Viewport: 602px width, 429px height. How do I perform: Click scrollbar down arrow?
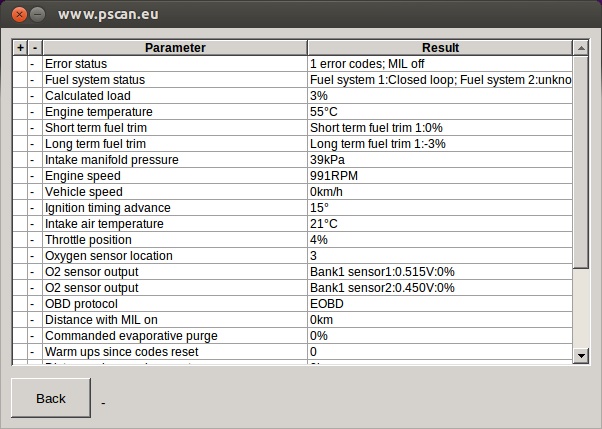pyautogui.click(x=581, y=356)
